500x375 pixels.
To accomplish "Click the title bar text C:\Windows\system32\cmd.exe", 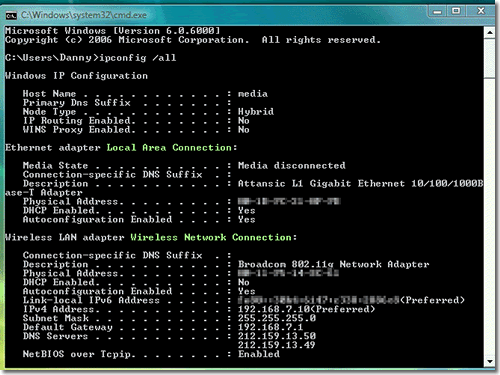I will pyautogui.click(x=84, y=15).
